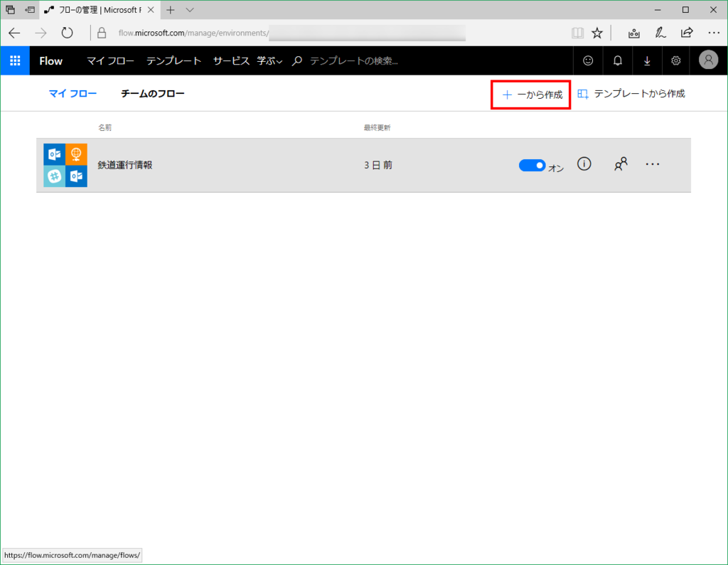This screenshot has width=728, height=565.
Task: Open マイ フロー in the top menu
Action: pos(110,61)
